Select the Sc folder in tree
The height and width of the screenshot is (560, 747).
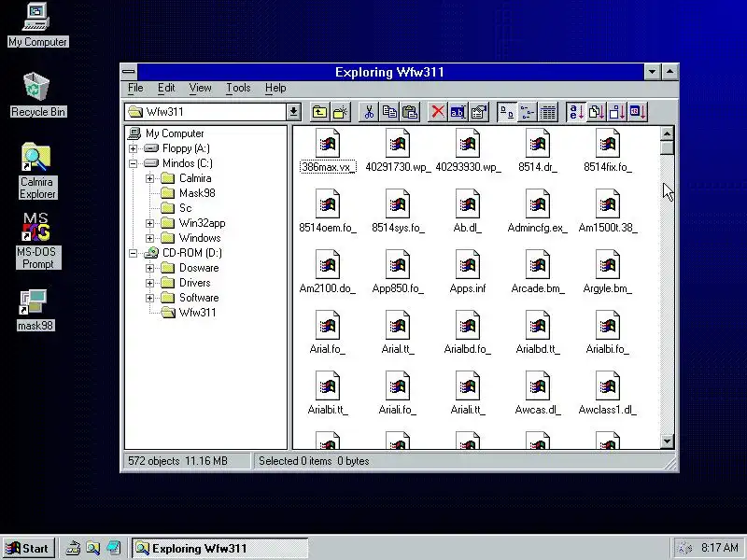[185, 208]
